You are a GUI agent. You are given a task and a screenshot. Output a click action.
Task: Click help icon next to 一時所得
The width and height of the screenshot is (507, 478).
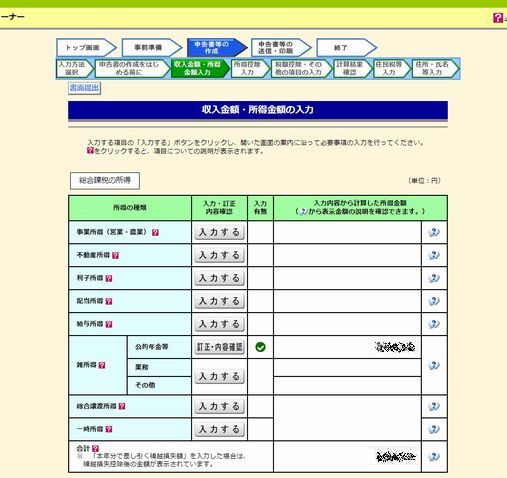pos(109,429)
